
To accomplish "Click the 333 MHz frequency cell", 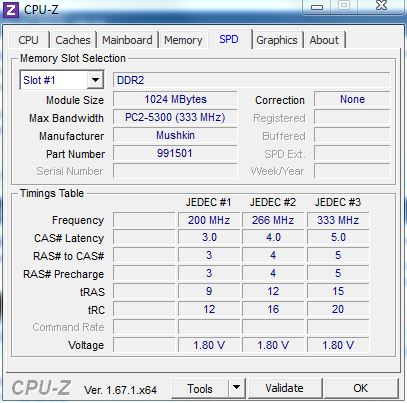I will [338, 220].
